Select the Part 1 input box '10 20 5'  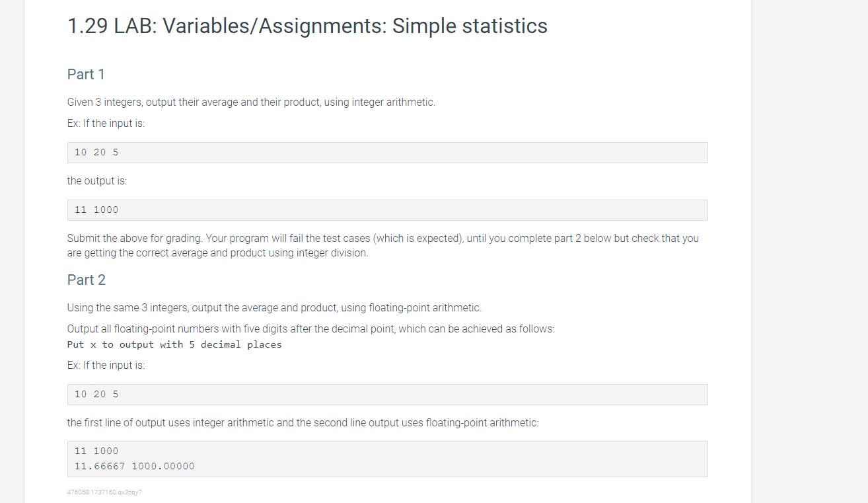tap(387, 153)
